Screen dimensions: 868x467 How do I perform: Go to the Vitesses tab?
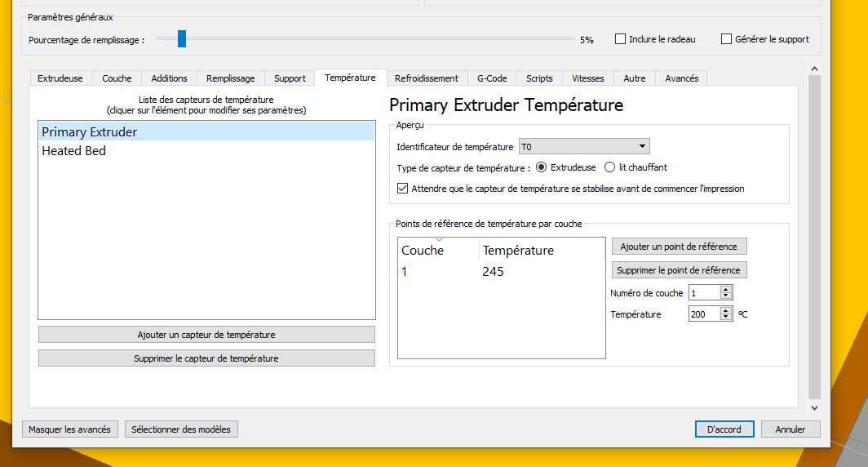(588, 78)
